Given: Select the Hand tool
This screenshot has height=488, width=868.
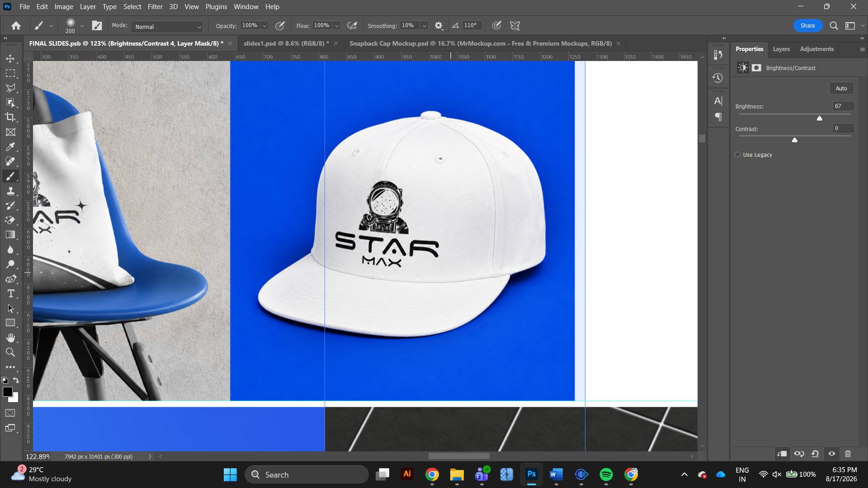Looking at the screenshot, I should [10, 338].
